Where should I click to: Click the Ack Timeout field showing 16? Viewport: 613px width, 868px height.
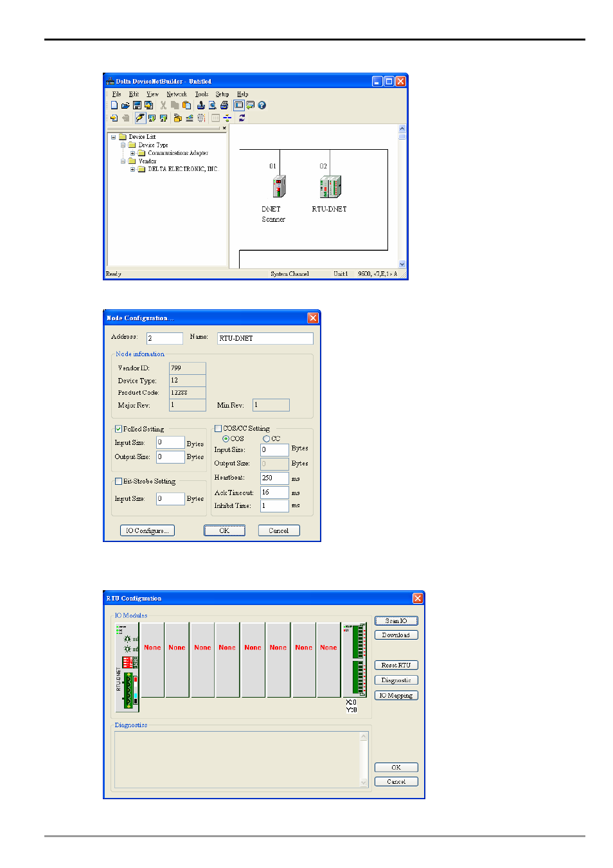274,492
